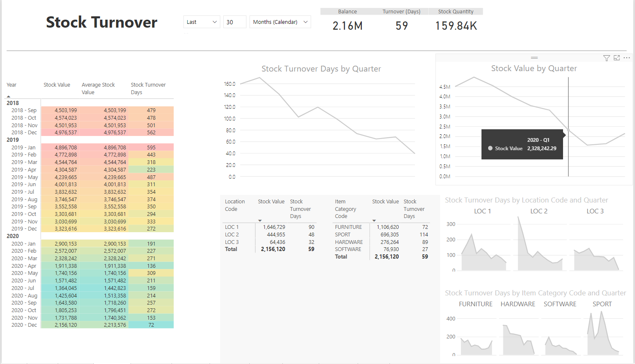
Task: Click the 30 period count input field
Action: [x=235, y=22]
